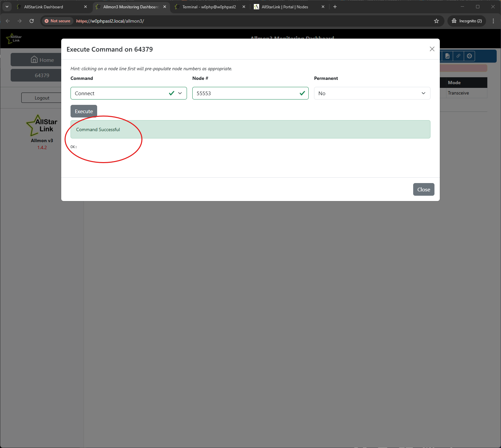Viewport: 501px width, 448px height.
Task: Expand the Permanent dropdown set to No
Action: click(372, 93)
